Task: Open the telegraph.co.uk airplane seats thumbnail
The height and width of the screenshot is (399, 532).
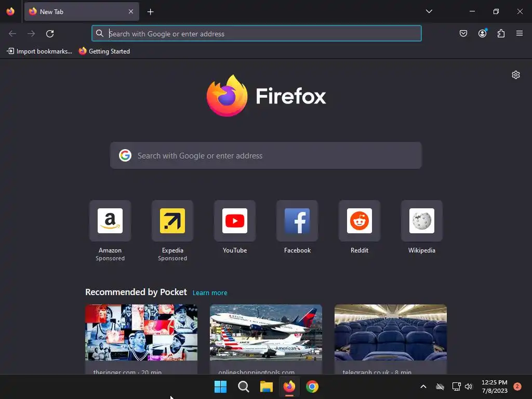Action: (391, 332)
